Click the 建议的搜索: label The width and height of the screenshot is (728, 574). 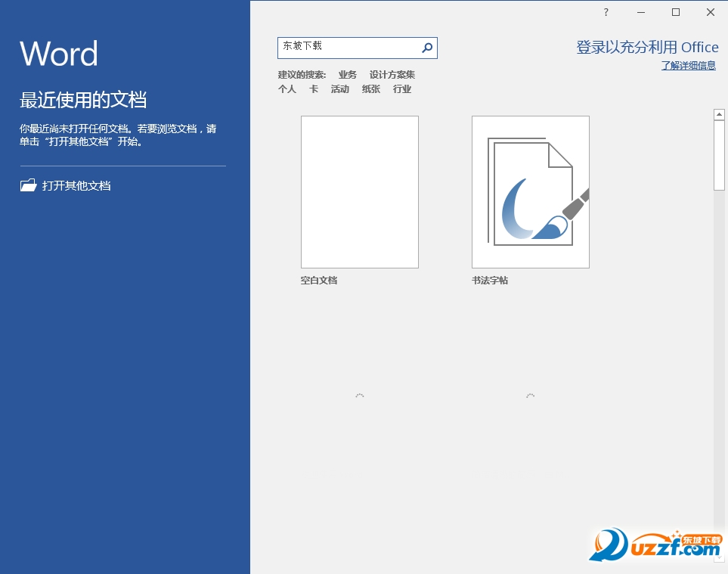tap(302, 75)
